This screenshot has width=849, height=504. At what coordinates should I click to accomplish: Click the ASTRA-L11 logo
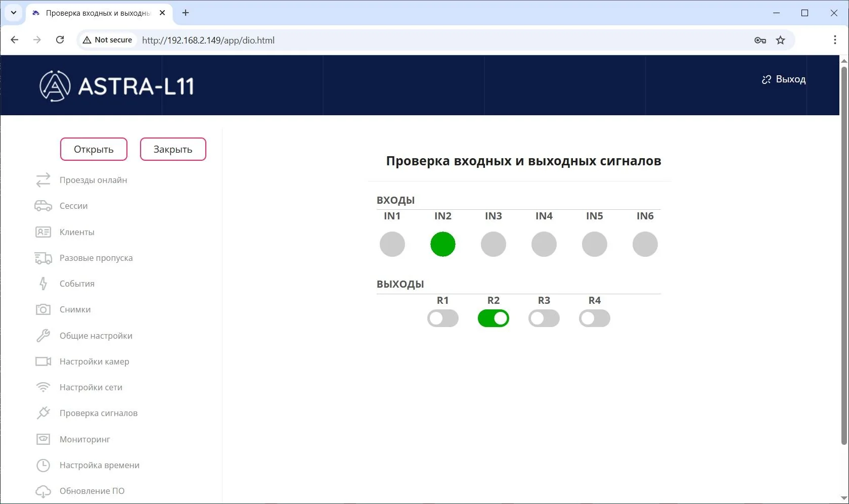(117, 86)
